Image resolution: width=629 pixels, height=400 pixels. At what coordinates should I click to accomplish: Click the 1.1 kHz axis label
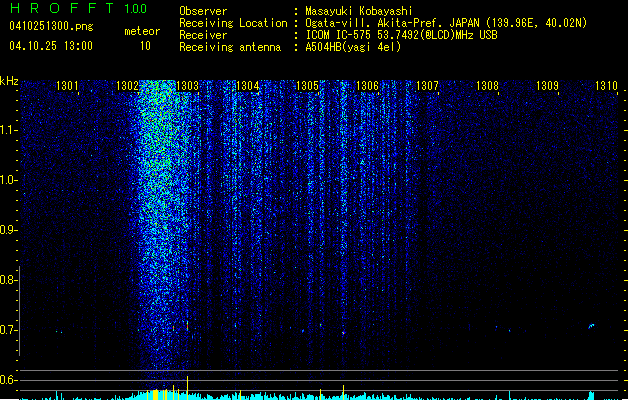pyautogui.click(x=8, y=130)
